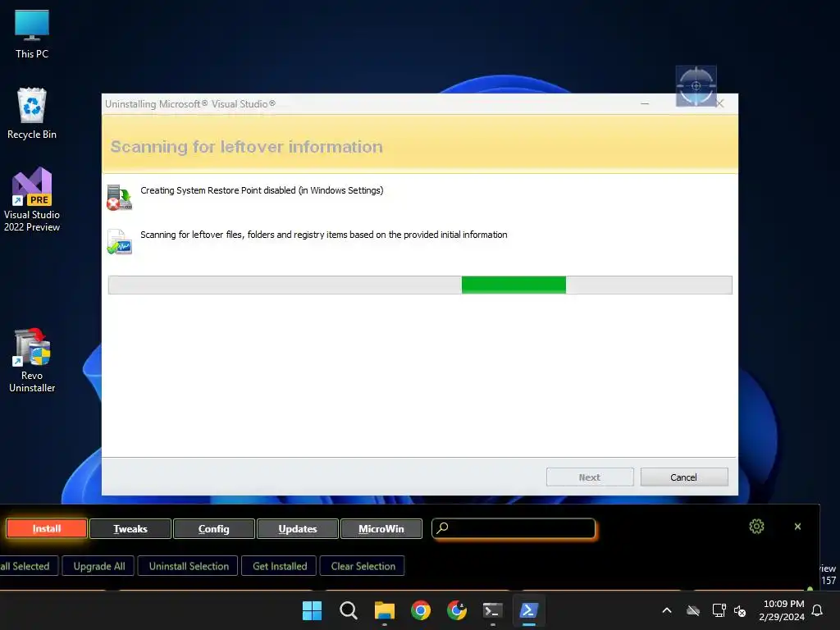Click 'Scanning for leftover files, folders' text

323,235
